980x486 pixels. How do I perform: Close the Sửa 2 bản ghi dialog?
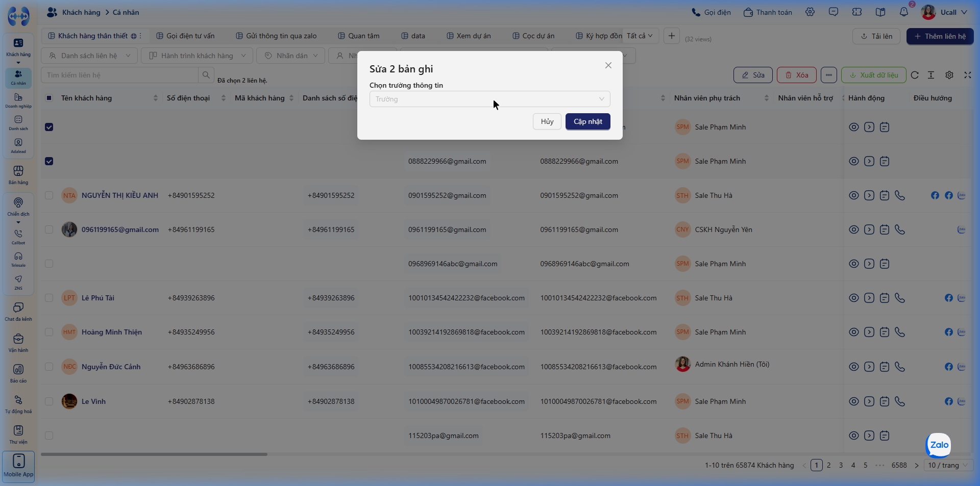(x=608, y=65)
